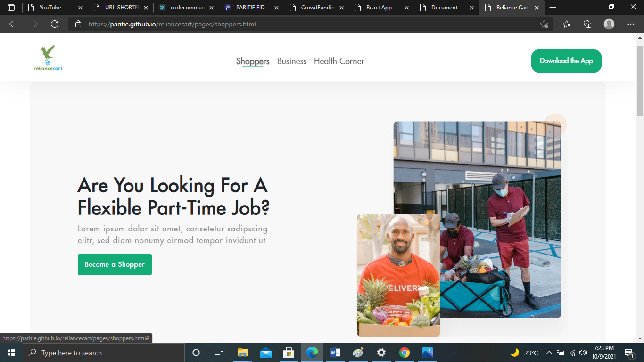Open Settings gear on taskbar

381,353
